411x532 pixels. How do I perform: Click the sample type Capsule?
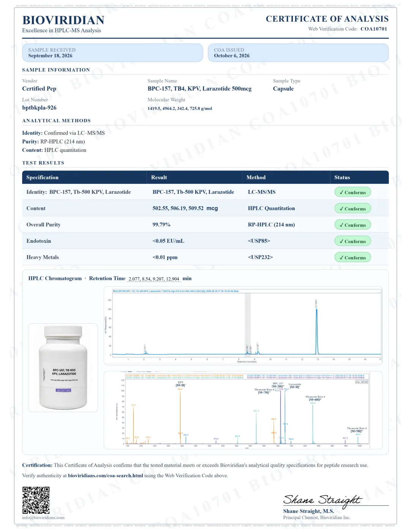[283, 89]
